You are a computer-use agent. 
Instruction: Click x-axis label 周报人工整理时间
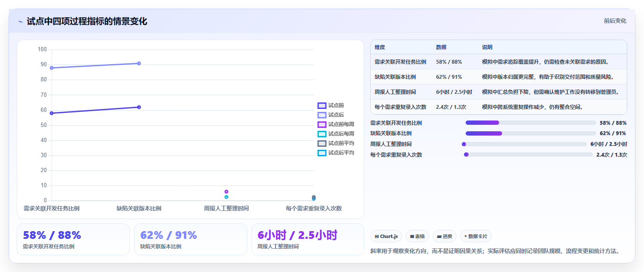click(226, 208)
